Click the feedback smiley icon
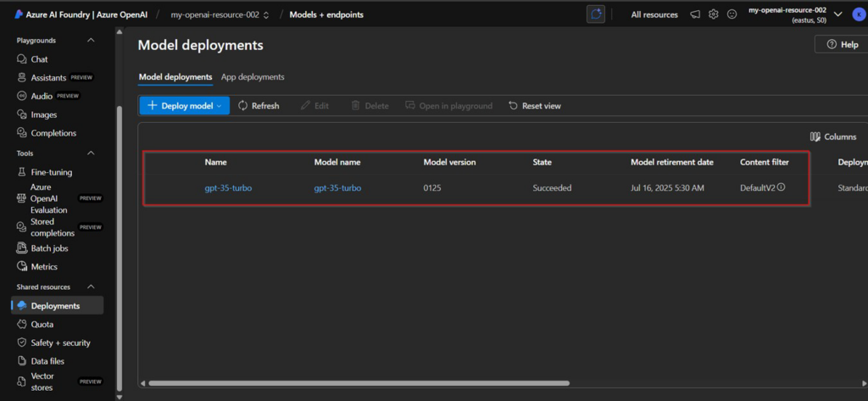 pyautogui.click(x=732, y=14)
